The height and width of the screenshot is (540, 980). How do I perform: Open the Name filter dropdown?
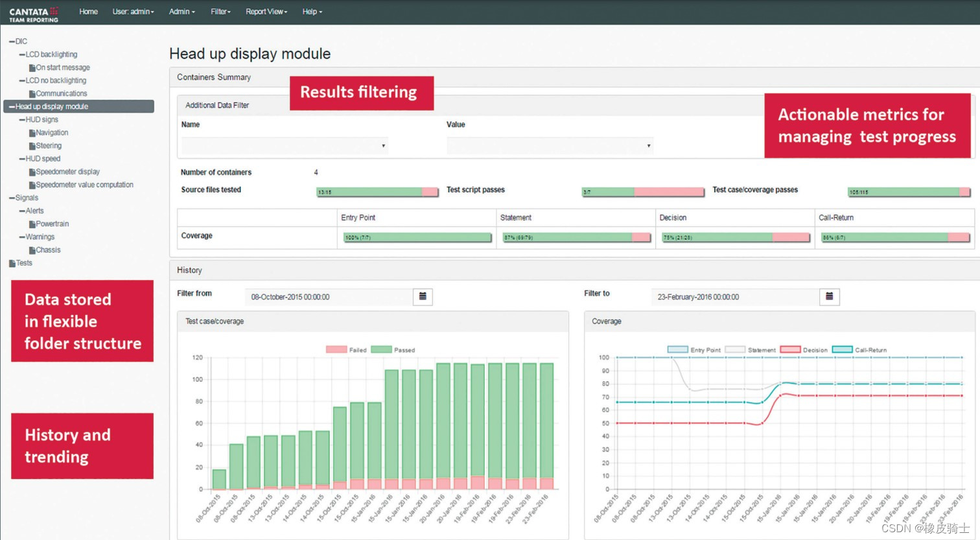285,145
